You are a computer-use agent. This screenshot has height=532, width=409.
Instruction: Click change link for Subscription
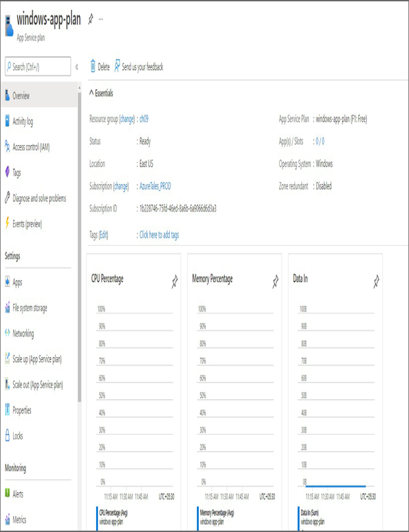click(121, 187)
